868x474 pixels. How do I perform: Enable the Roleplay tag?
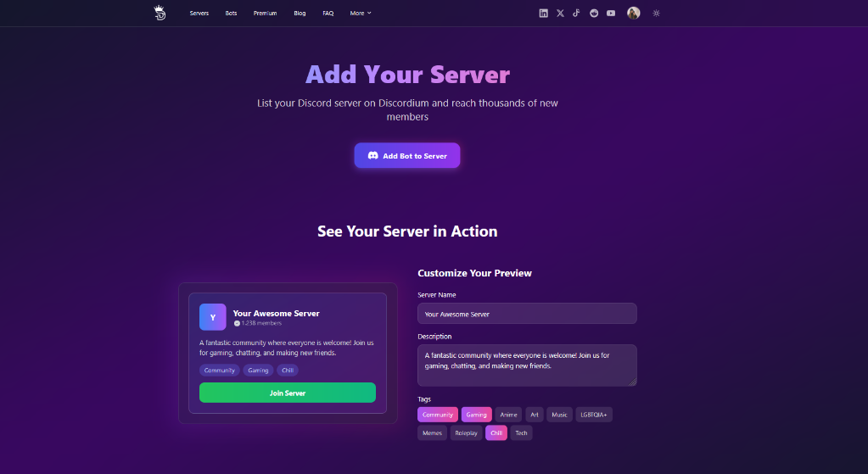[x=466, y=433]
